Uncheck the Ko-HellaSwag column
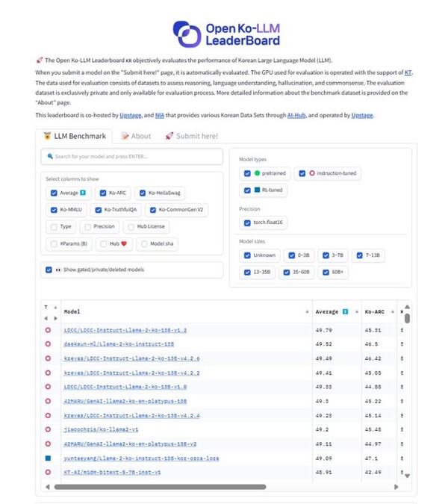The width and height of the screenshot is (448, 504). [143, 193]
